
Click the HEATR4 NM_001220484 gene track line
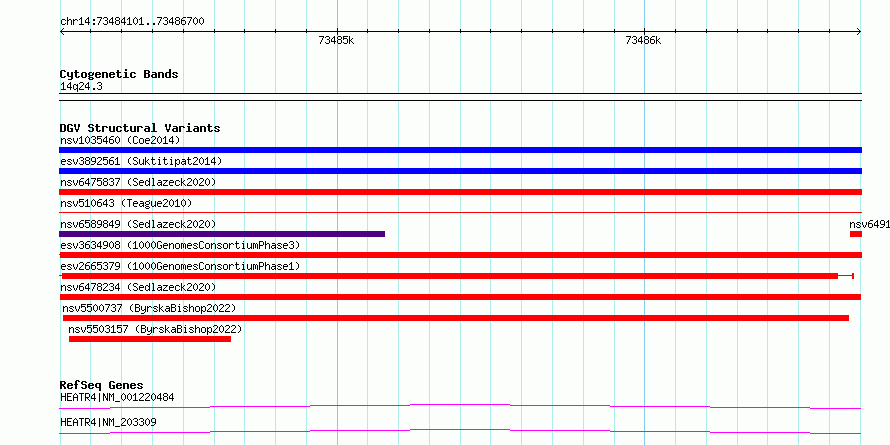[460, 406]
